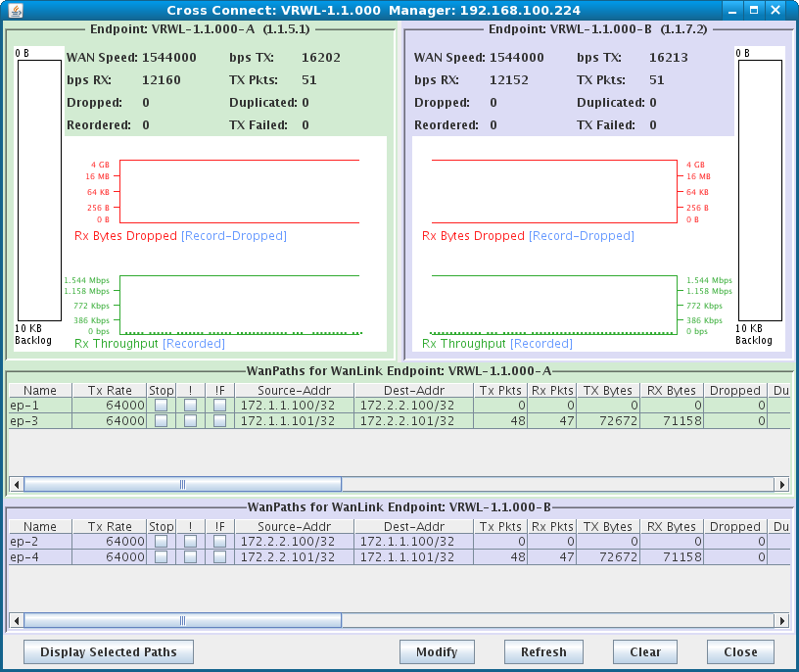Click the Clear button
The image size is (799, 672).
point(644,652)
